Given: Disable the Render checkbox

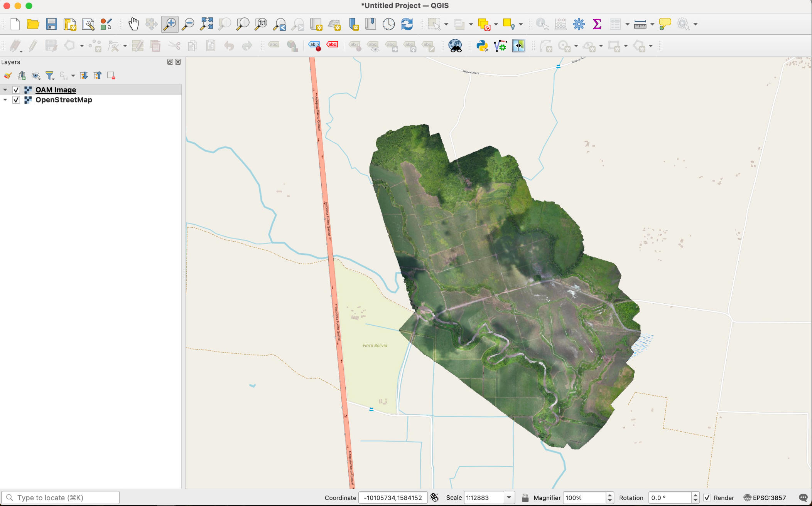Looking at the screenshot, I should pos(707,498).
